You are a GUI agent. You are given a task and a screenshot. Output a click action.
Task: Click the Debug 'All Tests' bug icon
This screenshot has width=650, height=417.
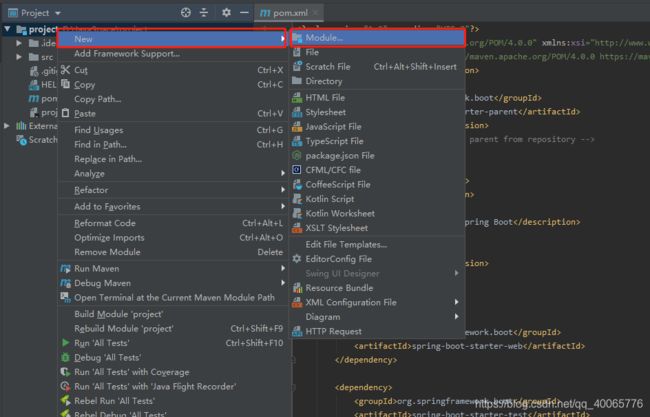pos(65,357)
